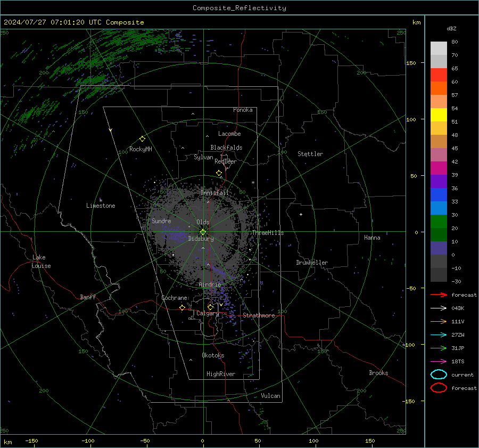Click the Calgary city label
This screenshot has height=448, width=479.
[x=208, y=313]
